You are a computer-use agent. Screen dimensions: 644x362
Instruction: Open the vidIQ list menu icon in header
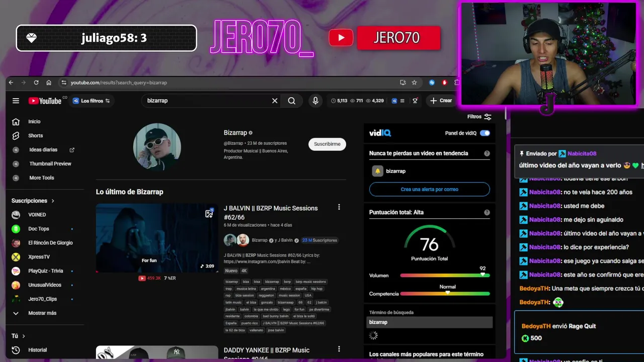402,101
